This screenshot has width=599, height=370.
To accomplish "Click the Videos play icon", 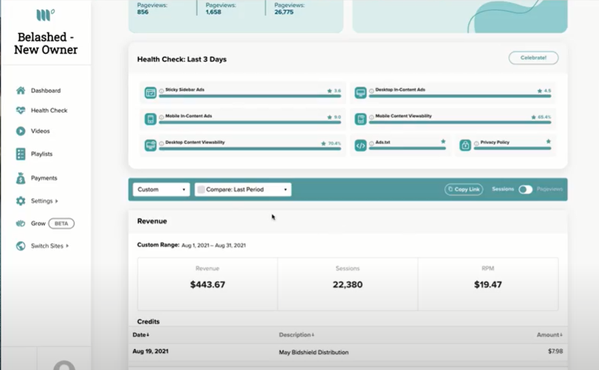I will [21, 131].
